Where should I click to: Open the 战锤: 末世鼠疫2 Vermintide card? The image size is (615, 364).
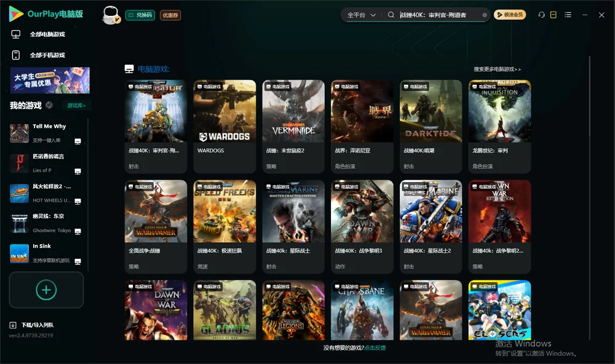[x=293, y=126]
